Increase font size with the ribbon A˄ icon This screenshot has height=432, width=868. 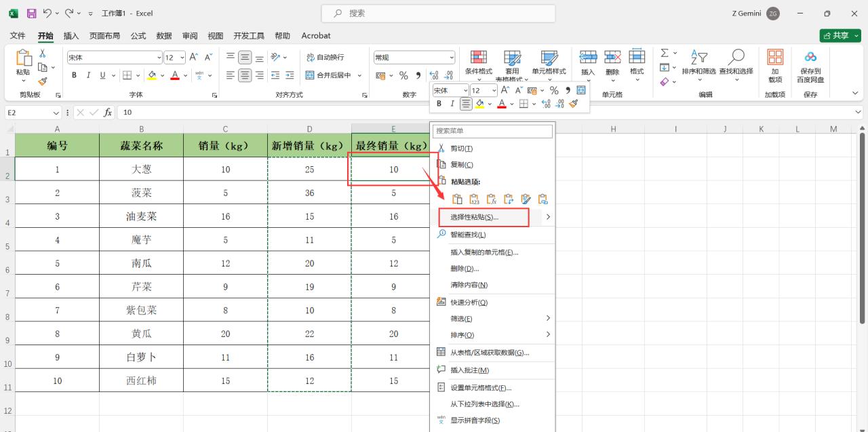click(193, 58)
